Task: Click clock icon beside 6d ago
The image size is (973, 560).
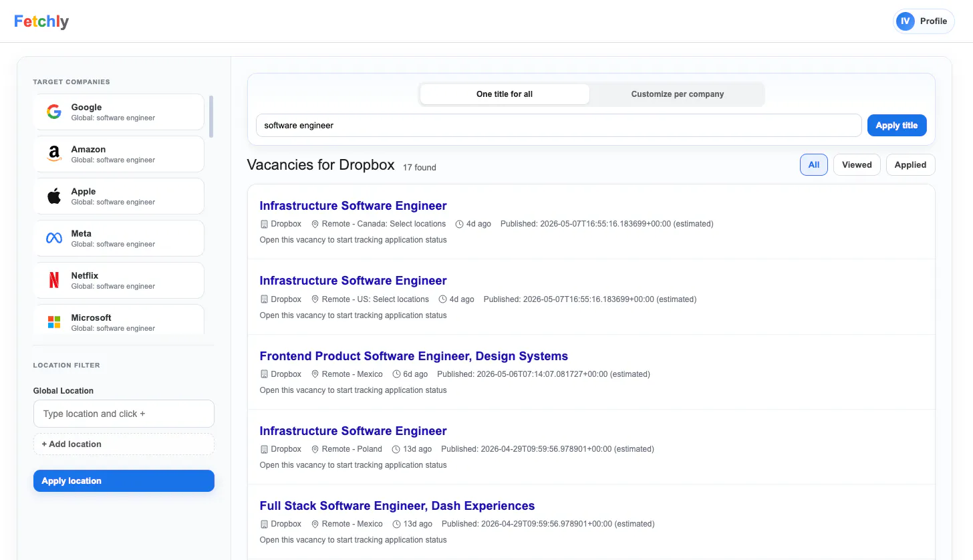Action: (x=396, y=374)
